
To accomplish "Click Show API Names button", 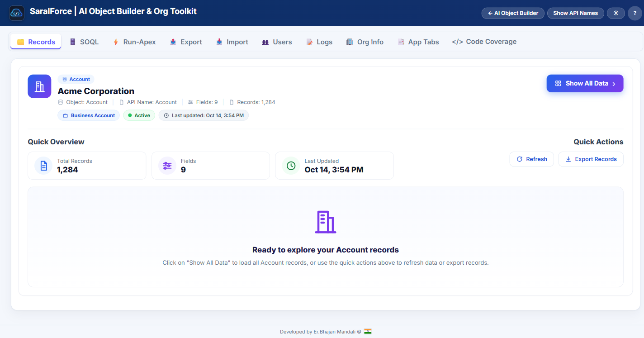I will [x=575, y=13].
